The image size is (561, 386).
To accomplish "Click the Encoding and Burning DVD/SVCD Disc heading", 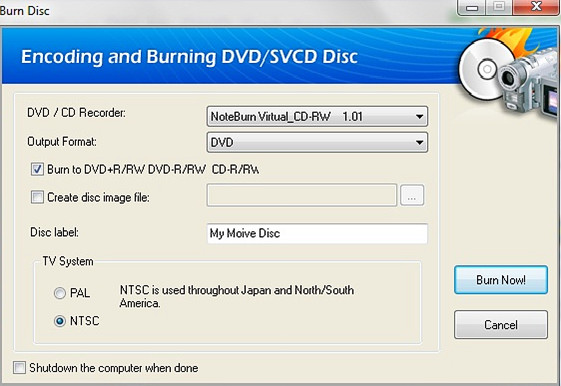I will pos(189,57).
